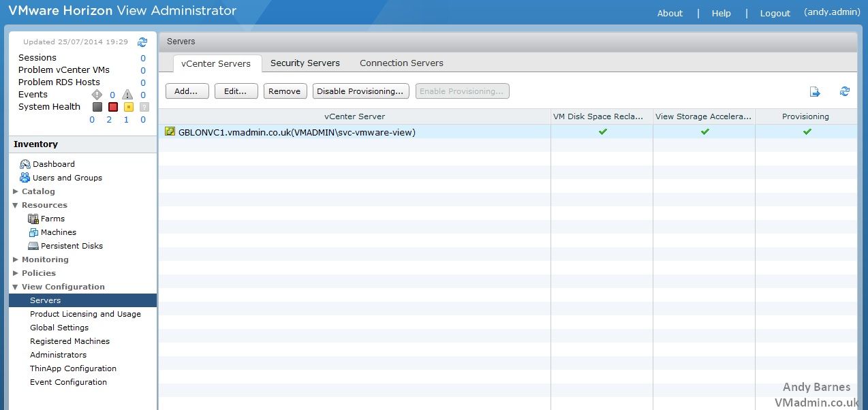Click the View Storage Accelerator check mark
The image size is (868, 410).
pos(704,131)
